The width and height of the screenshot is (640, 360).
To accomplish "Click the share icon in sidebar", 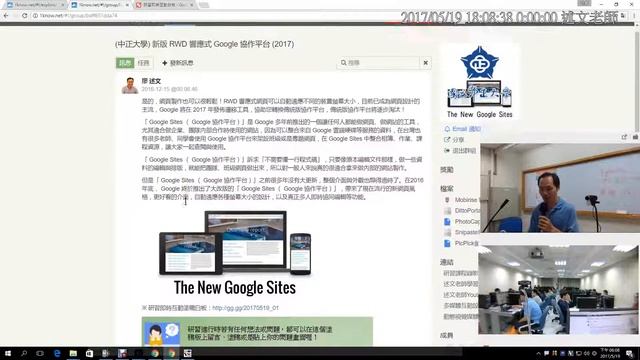I will pyautogui.click(x=447, y=140).
